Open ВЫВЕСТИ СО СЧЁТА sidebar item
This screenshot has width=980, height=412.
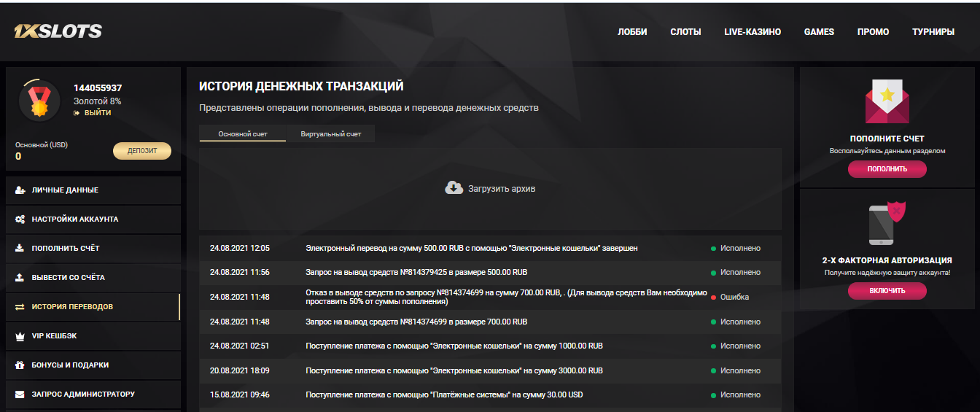coord(93,278)
